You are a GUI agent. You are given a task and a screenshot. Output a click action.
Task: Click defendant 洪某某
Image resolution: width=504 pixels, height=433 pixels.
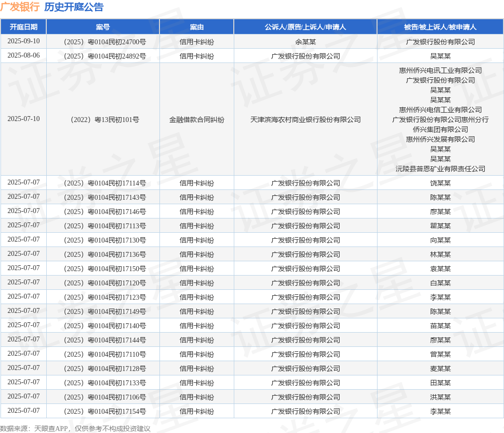click(x=441, y=397)
